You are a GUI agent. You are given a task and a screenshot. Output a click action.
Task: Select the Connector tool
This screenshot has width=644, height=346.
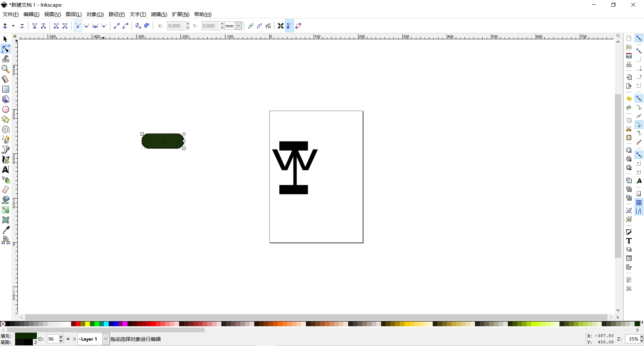[x=6, y=240]
